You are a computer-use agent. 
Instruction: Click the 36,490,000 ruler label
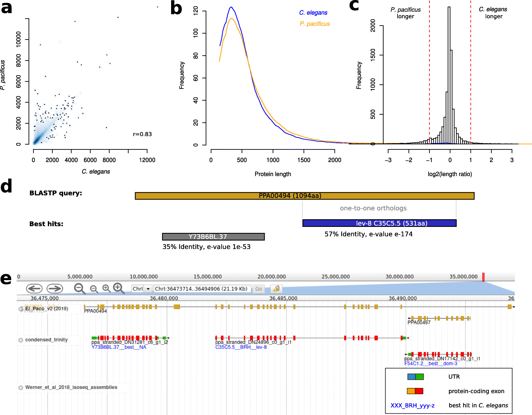click(x=403, y=298)
